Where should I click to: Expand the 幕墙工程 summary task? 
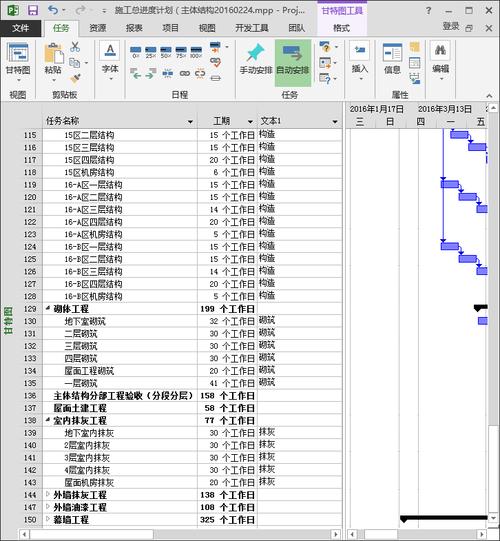tap(48, 519)
